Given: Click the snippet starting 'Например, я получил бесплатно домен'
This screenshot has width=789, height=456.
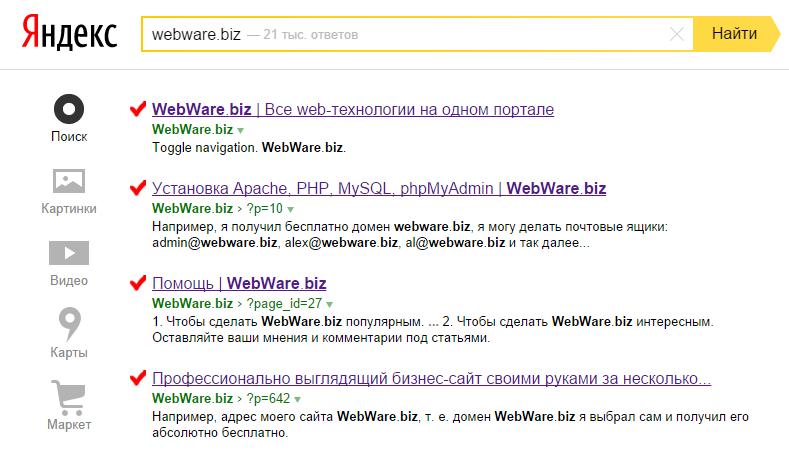Looking at the screenshot, I should pos(410,235).
